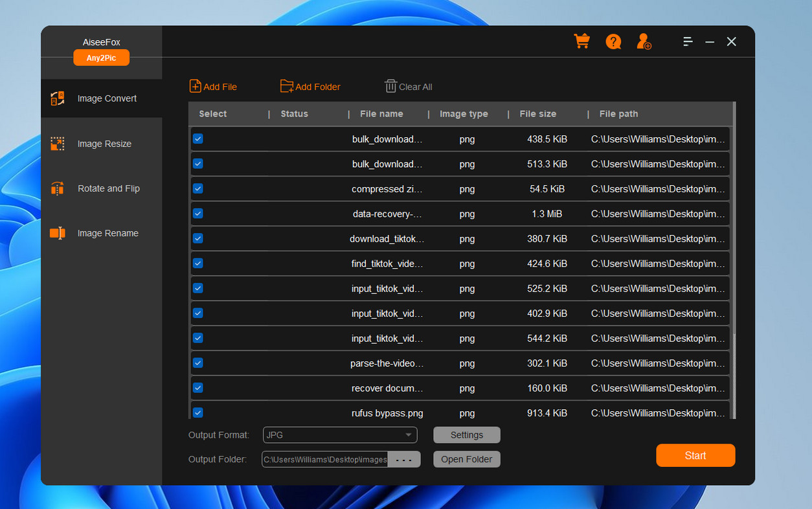The image size is (812, 509).
Task: Select the download_tiktok... file name
Action: [387, 239]
